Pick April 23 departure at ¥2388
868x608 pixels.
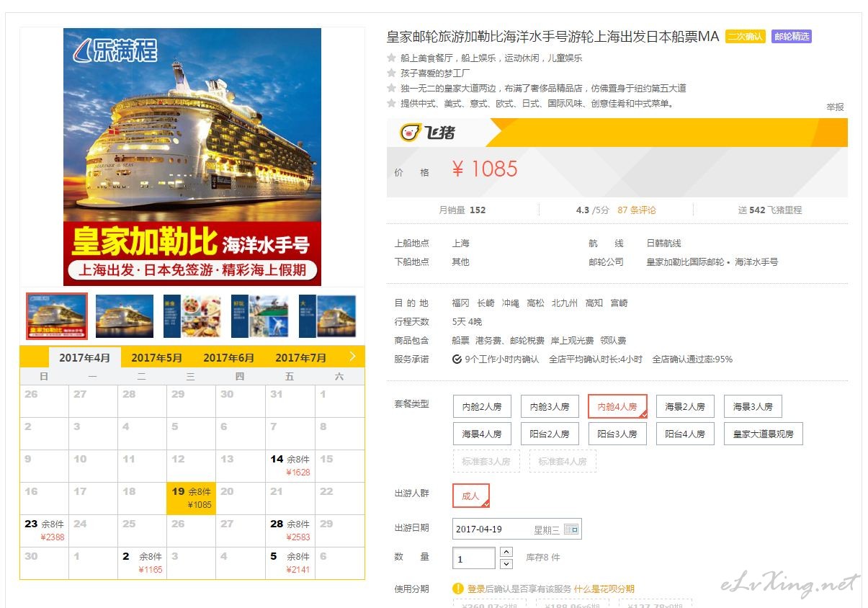pos(45,530)
